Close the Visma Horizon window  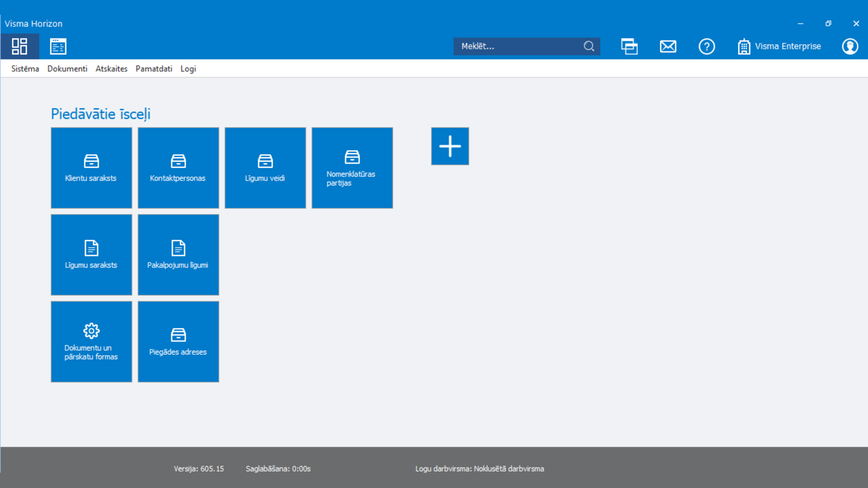pyautogui.click(x=856, y=24)
